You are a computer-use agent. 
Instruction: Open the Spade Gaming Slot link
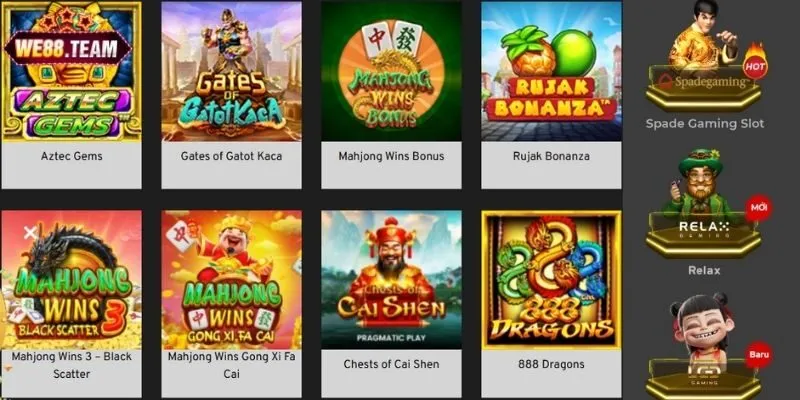pos(705,123)
